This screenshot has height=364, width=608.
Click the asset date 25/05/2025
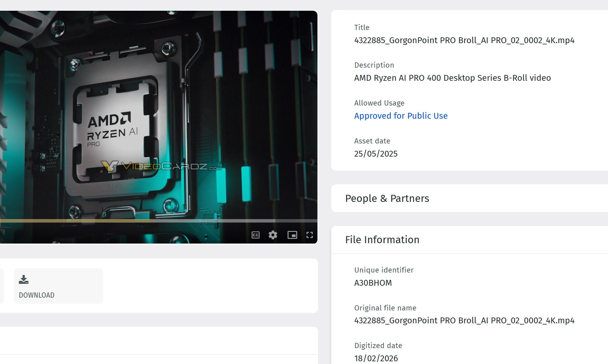(x=376, y=154)
